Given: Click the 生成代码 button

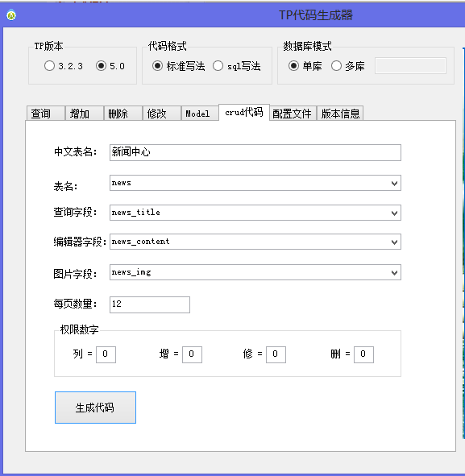Looking at the screenshot, I should 95,408.
